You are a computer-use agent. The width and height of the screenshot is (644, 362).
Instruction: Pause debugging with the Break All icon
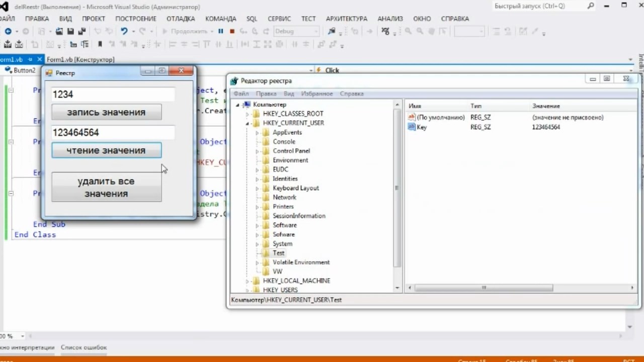tap(220, 31)
